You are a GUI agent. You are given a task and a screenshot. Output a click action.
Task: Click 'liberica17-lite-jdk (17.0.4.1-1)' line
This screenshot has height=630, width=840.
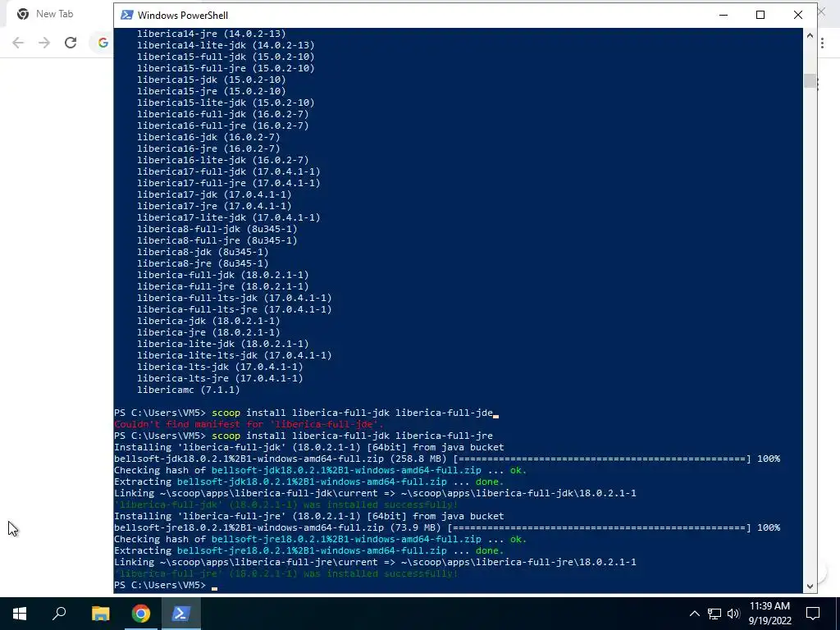pyautogui.click(x=229, y=217)
